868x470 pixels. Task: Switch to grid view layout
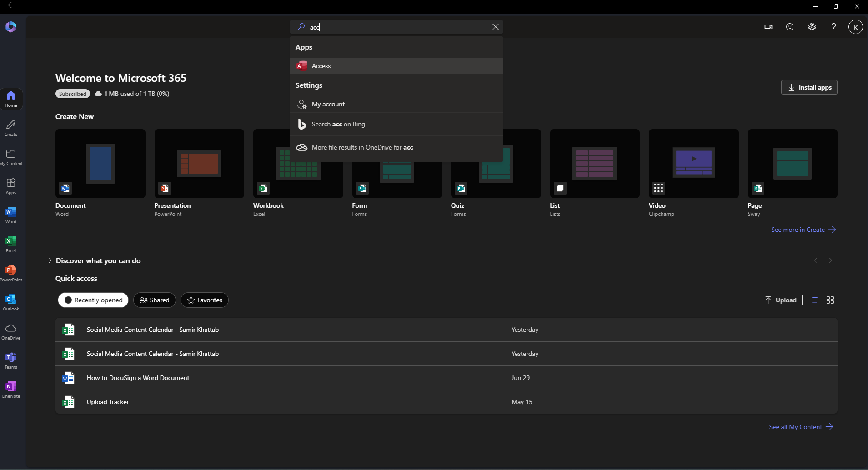(x=830, y=300)
